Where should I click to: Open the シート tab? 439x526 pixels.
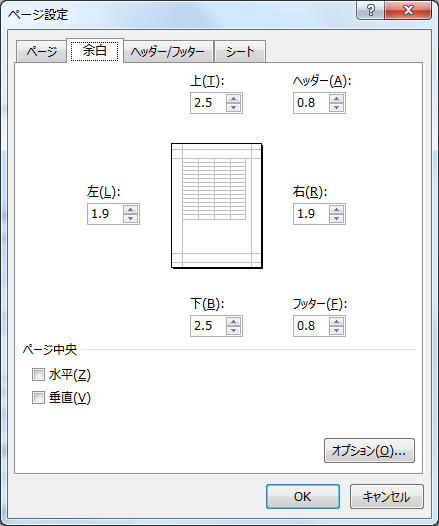point(240,52)
